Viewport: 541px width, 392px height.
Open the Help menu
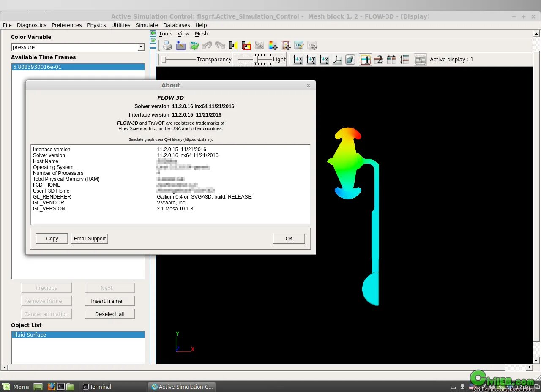coord(201,25)
